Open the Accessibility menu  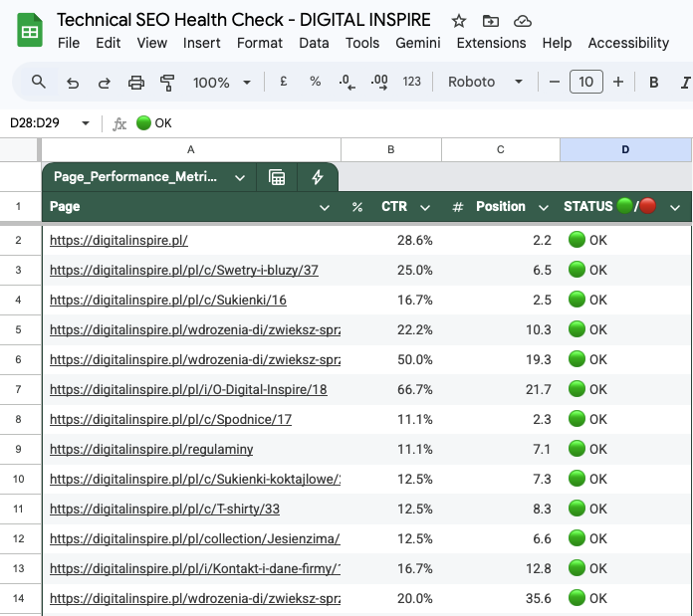[628, 43]
